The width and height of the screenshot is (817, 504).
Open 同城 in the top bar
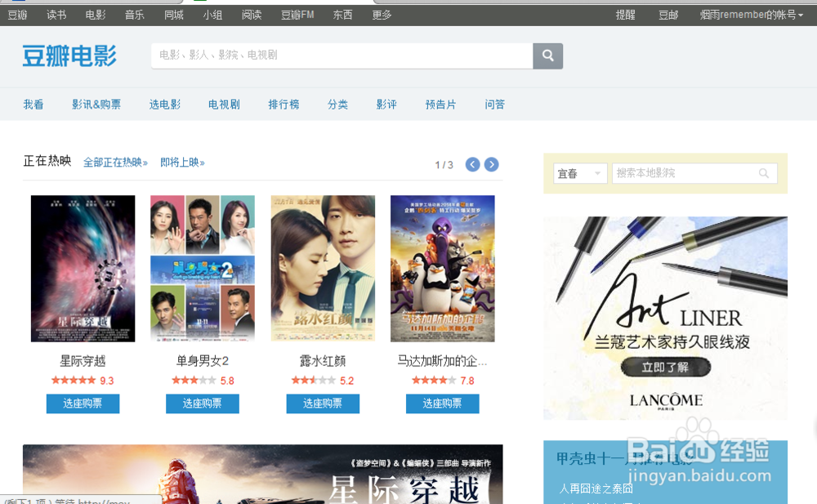[173, 15]
